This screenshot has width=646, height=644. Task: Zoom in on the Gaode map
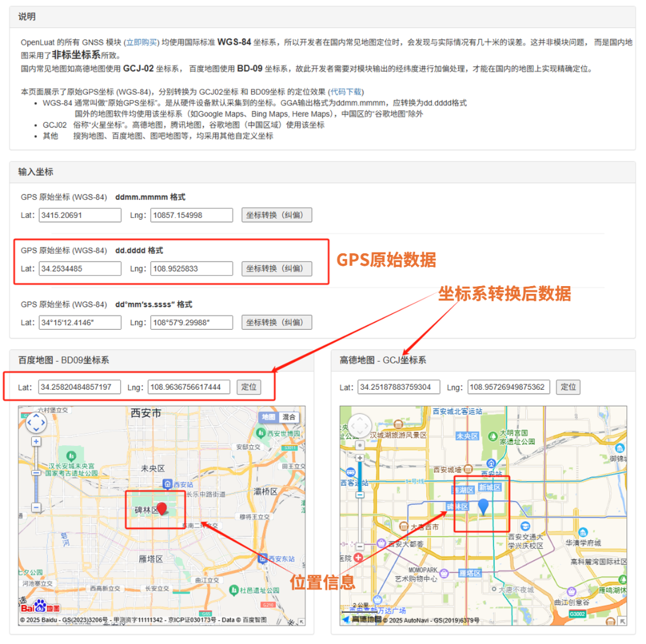click(x=359, y=458)
